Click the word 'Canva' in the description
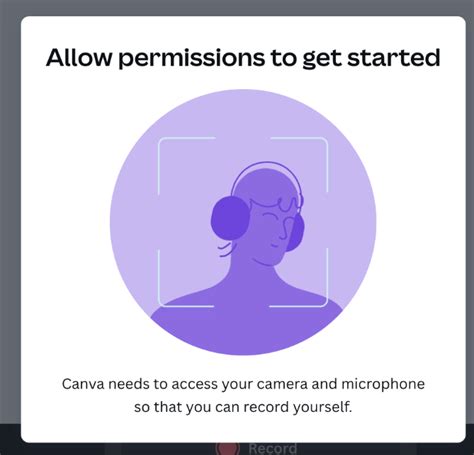Image resolution: width=474 pixels, height=455 pixels. 83,384
